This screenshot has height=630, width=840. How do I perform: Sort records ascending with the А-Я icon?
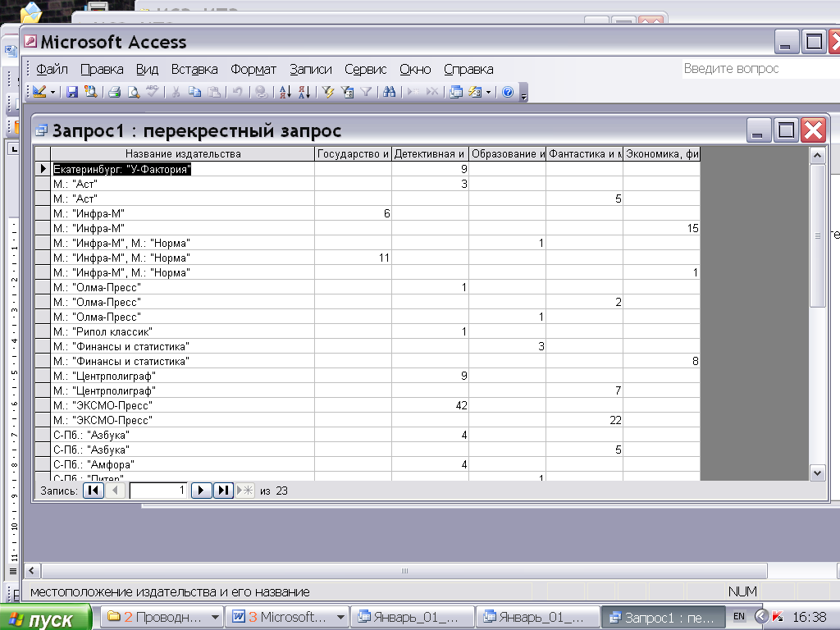[285, 92]
